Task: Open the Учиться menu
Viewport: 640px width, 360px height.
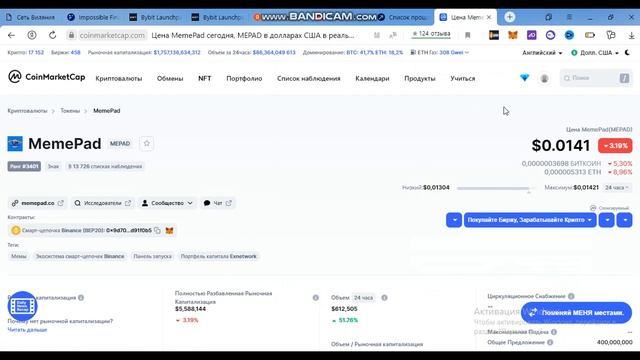Action: coord(462,78)
